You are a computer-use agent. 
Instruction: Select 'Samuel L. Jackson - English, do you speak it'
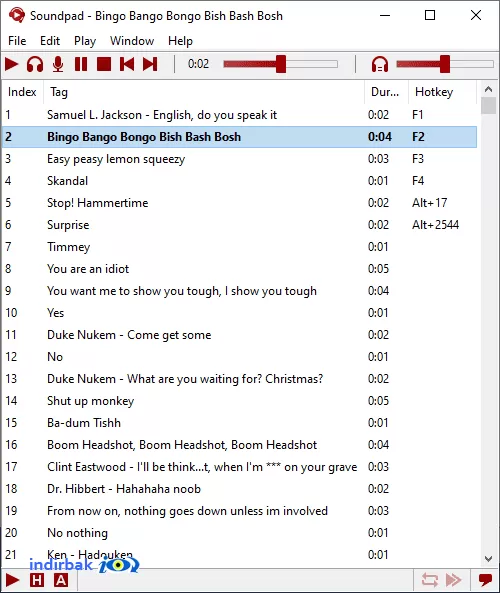click(239, 115)
